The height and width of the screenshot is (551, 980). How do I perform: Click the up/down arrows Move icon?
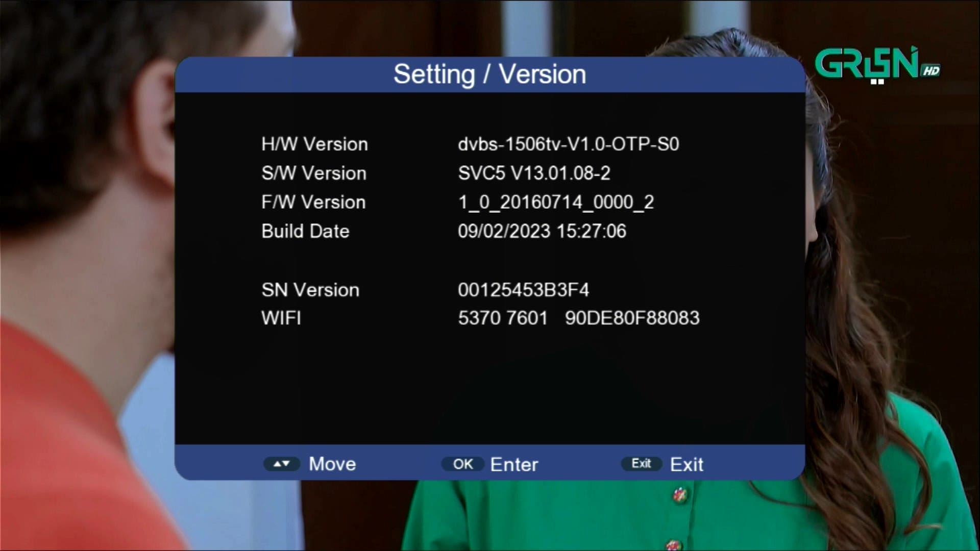click(x=281, y=464)
